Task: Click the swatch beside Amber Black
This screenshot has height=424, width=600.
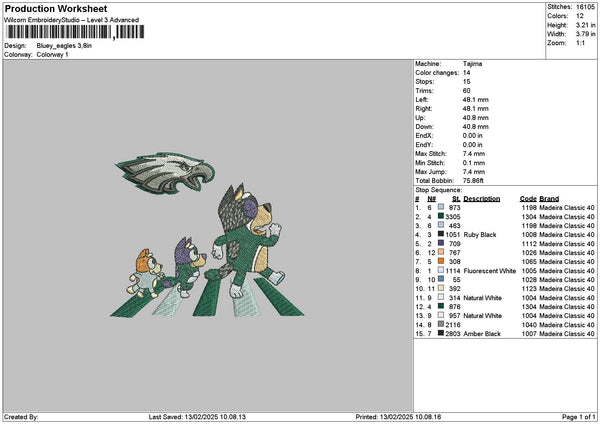Action: point(441,333)
